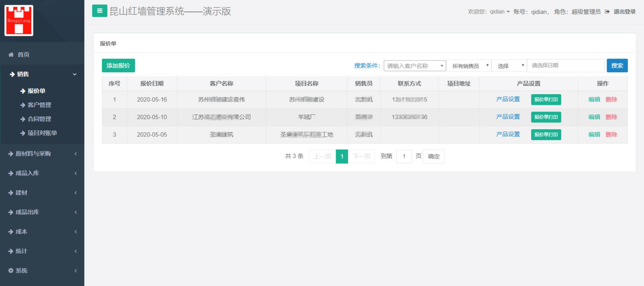Screen dimensions: 644x286
Task: Click arrow icon beside 项目对账单
Action: coord(23,133)
